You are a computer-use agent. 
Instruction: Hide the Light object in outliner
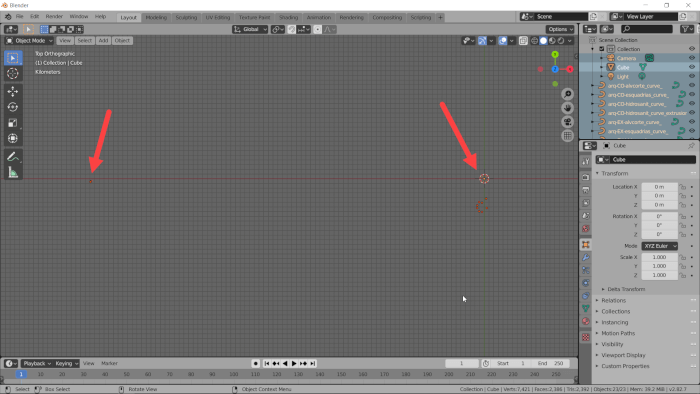(692, 76)
